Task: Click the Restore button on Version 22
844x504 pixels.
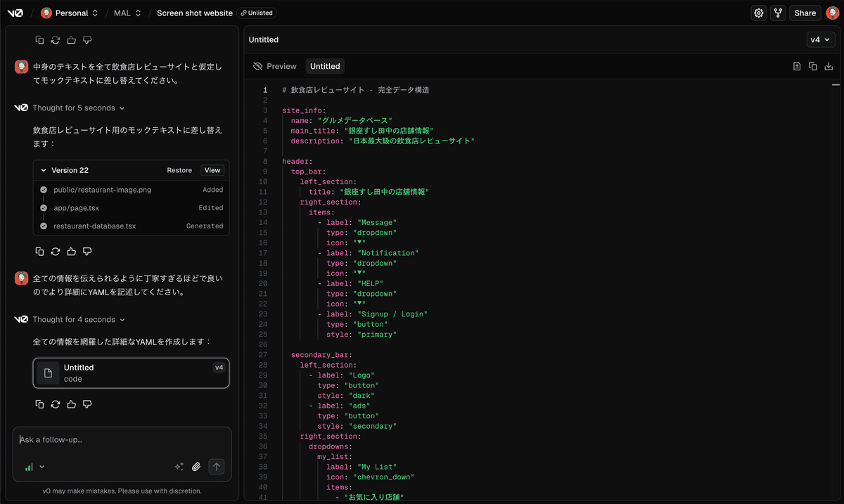Action: tap(179, 170)
